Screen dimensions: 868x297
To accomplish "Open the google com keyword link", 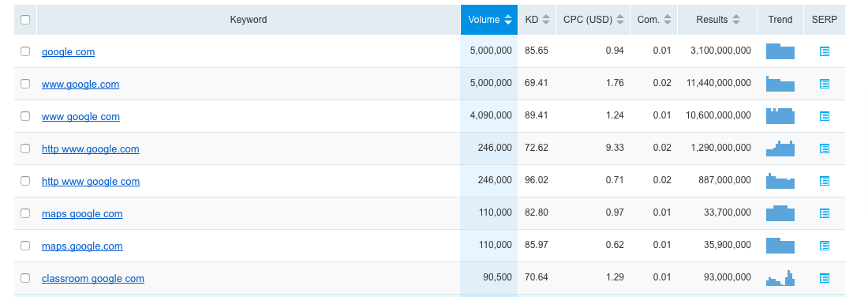I will click(68, 51).
